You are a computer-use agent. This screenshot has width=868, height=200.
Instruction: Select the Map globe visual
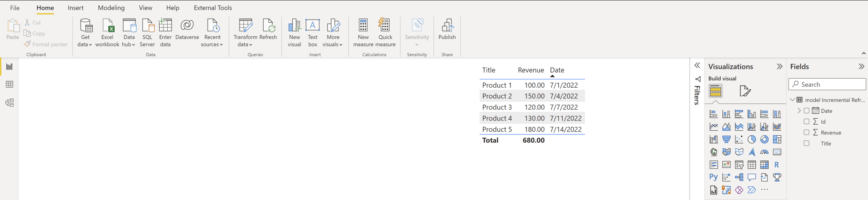pos(713,152)
